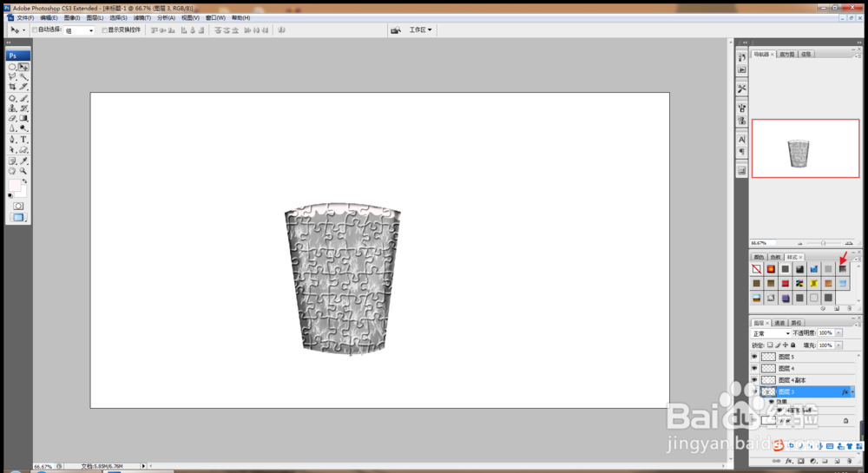Open the tool preset picker arrow
Viewport: 868px width, 473px height.
(23, 30)
